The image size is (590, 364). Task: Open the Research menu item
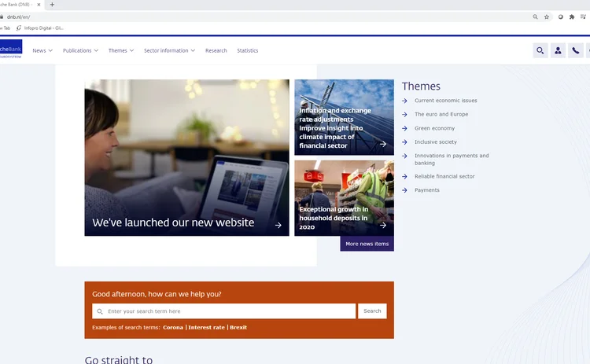click(216, 50)
